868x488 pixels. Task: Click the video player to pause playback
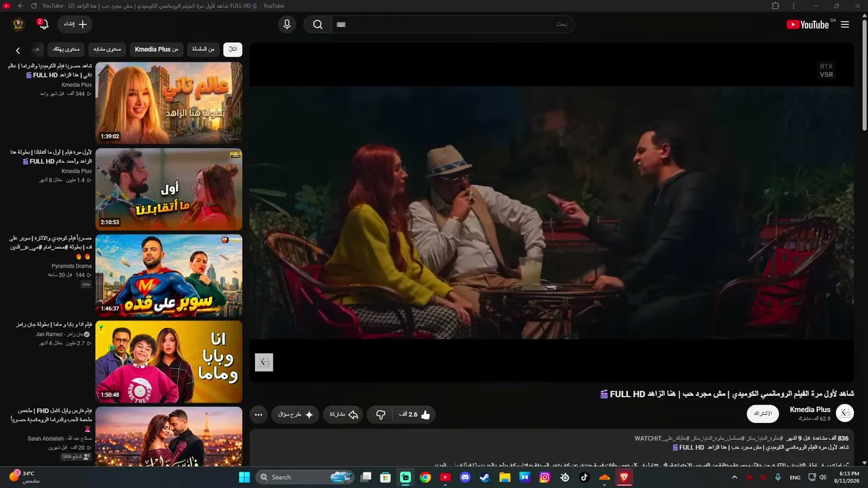(552, 212)
